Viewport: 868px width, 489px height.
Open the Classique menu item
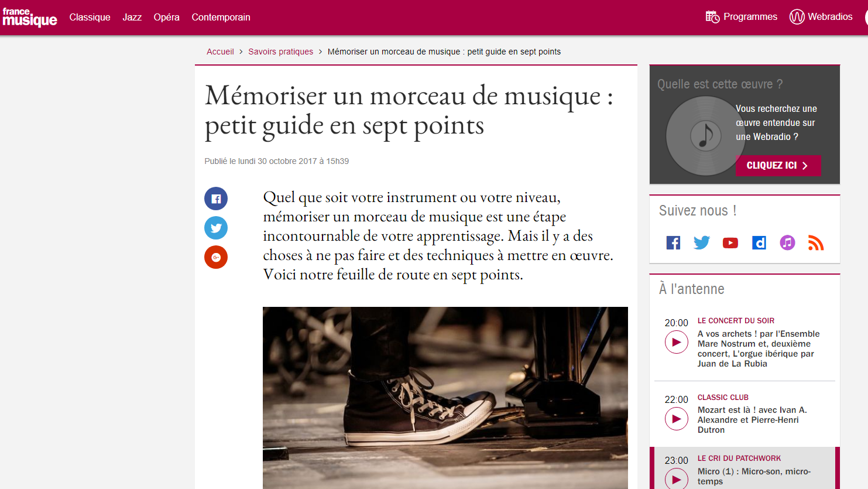tap(90, 18)
